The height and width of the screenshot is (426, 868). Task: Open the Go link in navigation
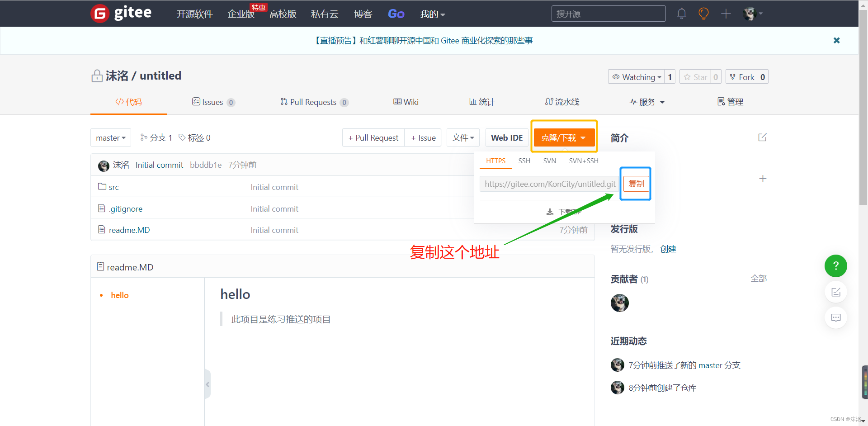(x=396, y=14)
